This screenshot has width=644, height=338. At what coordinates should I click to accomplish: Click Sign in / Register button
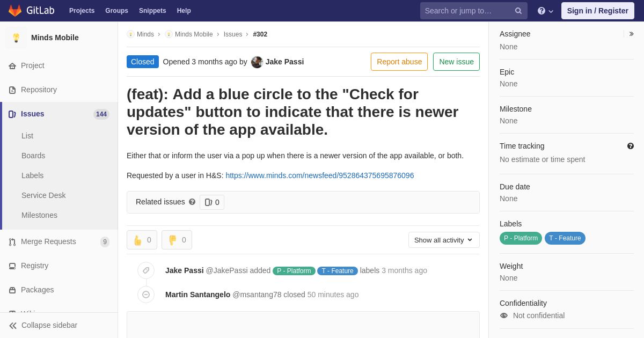tap(598, 11)
